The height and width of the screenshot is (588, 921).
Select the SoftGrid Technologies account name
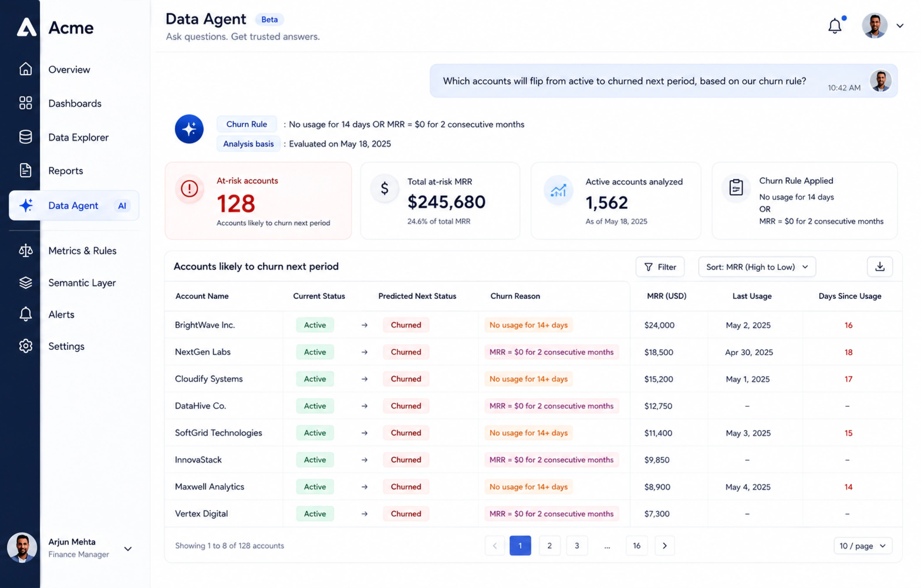pyautogui.click(x=218, y=433)
